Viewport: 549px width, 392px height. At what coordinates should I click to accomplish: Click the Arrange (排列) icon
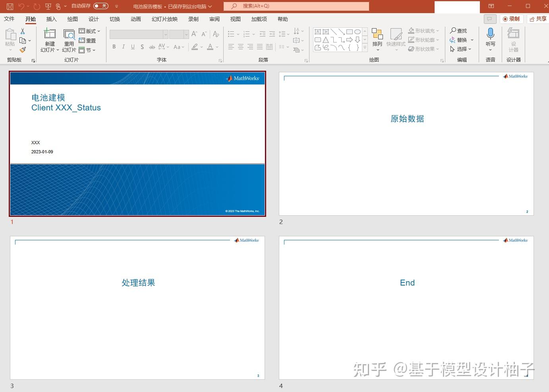click(377, 38)
